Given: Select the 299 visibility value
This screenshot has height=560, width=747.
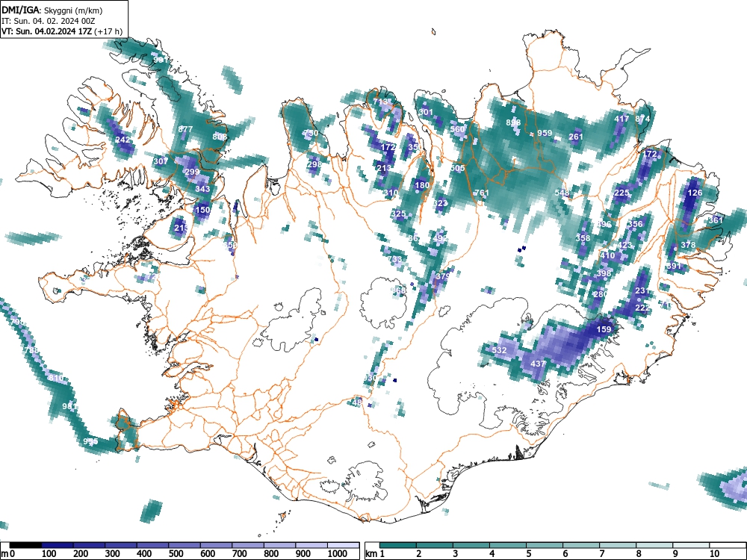Looking at the screenshot, I should 192,172.
